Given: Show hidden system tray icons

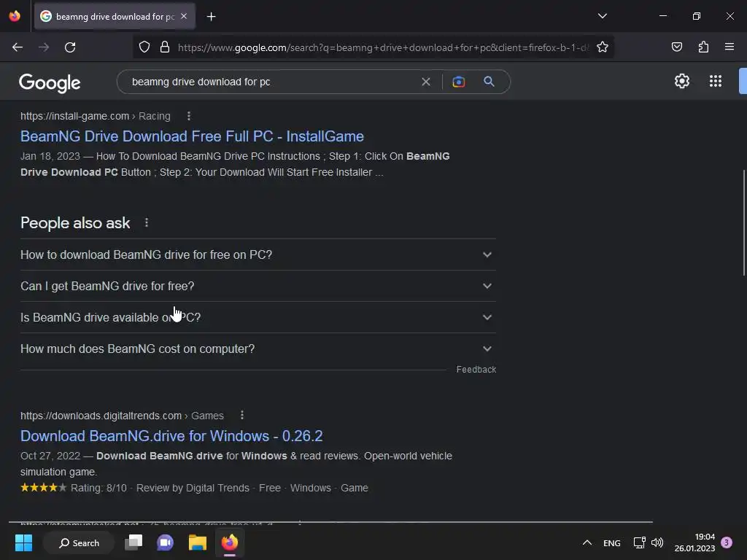Looking at the screenshot, I should click(x=587, y=542).
